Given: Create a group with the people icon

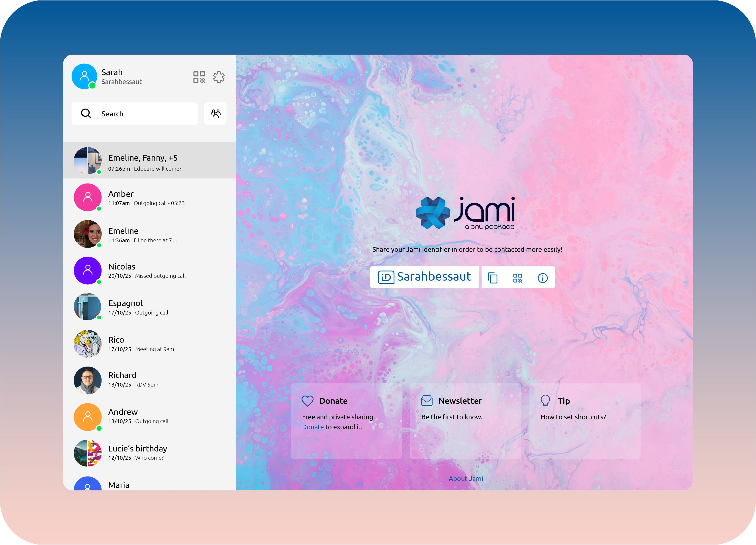Looking at the screenshot, I should [x=215, y=114].
